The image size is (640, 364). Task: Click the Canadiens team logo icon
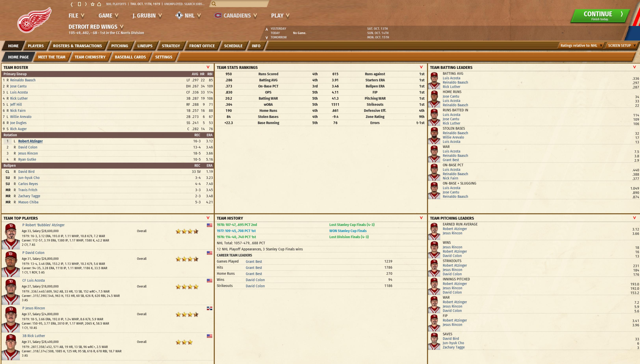(218, 16)
